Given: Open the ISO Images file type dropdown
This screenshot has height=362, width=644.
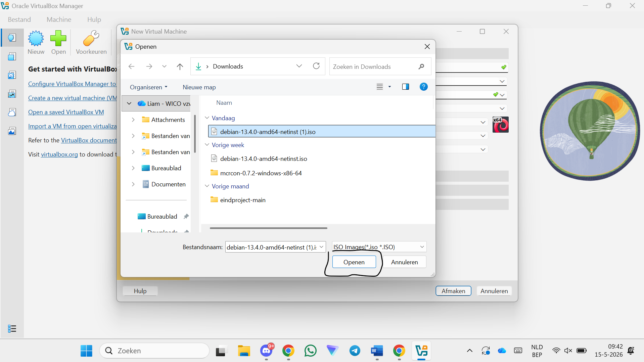Looking at the screenshot, I should coord(379,247).
